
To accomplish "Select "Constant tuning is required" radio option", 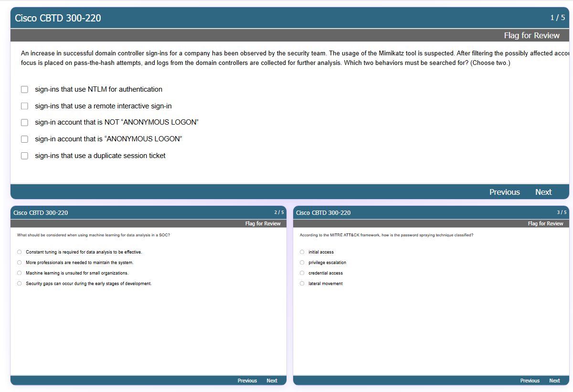I will click(20, 252).
